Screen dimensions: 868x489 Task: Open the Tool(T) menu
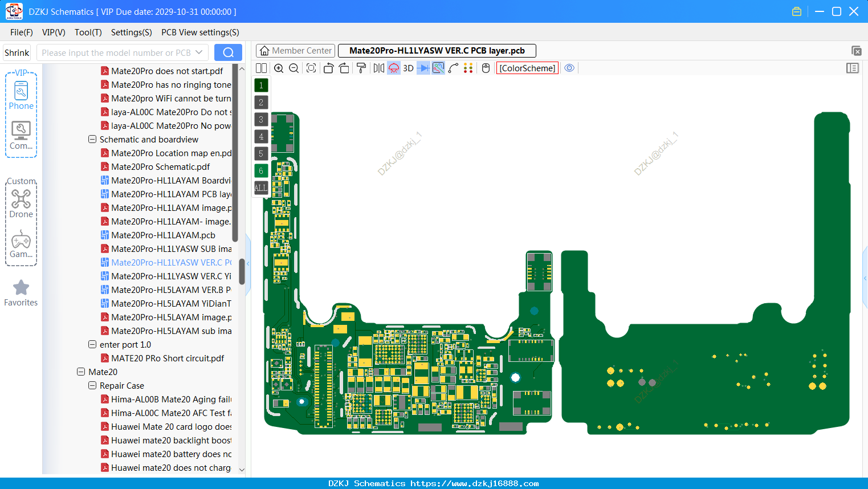pos(88,32)
